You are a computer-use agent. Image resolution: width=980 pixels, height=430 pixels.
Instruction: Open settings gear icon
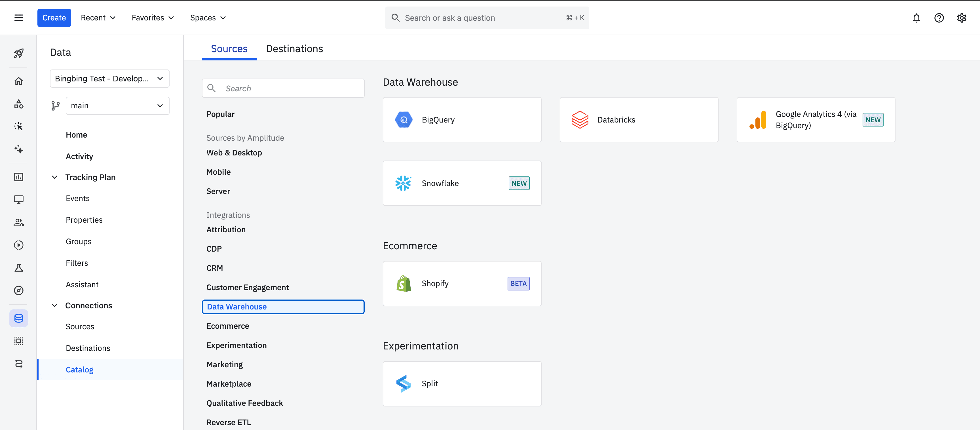click(961, 18)
